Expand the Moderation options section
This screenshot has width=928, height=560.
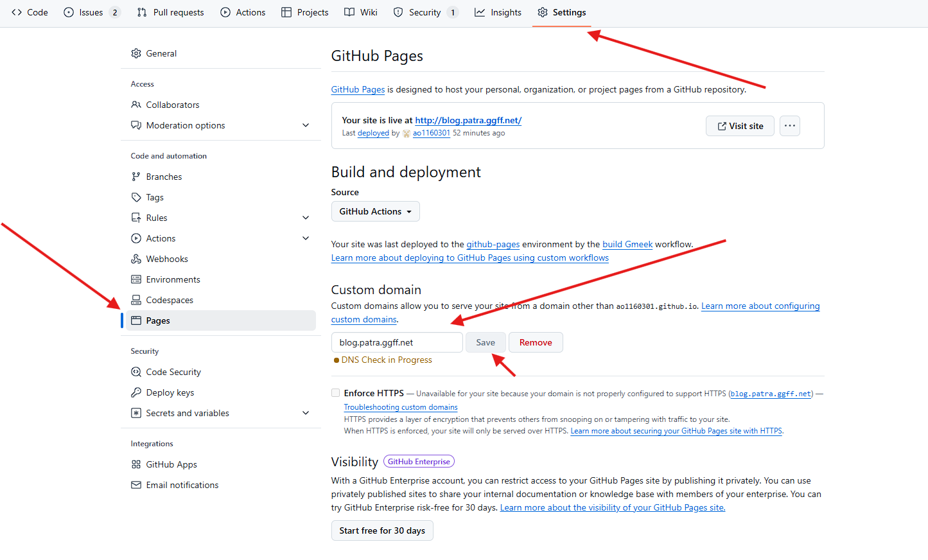(x=306, y=125)
